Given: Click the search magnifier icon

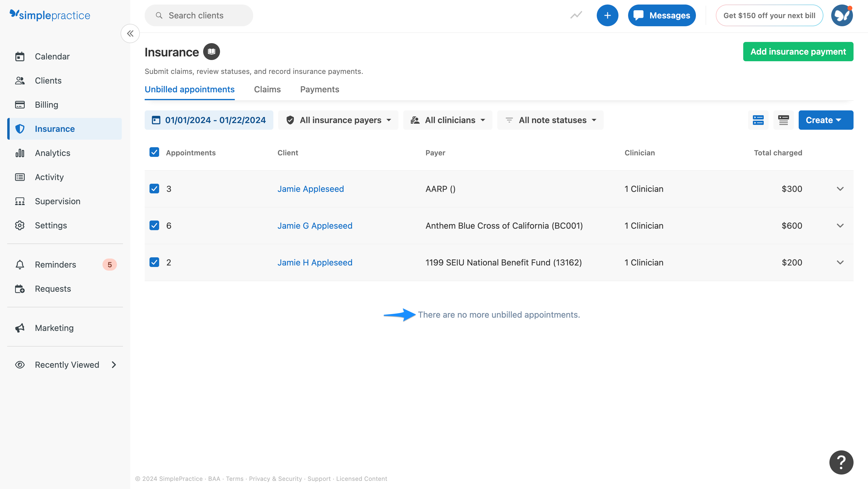Looking at the screenshot, I should 159,15.
